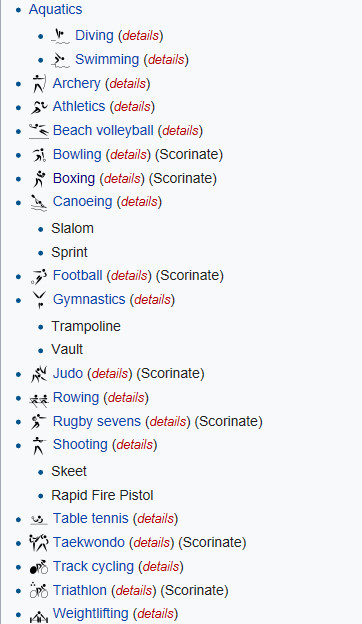Click the Beach volleyball pictogram icon
Image resolution: width=362 pixels, height=624 pixels.
(39, 131)
